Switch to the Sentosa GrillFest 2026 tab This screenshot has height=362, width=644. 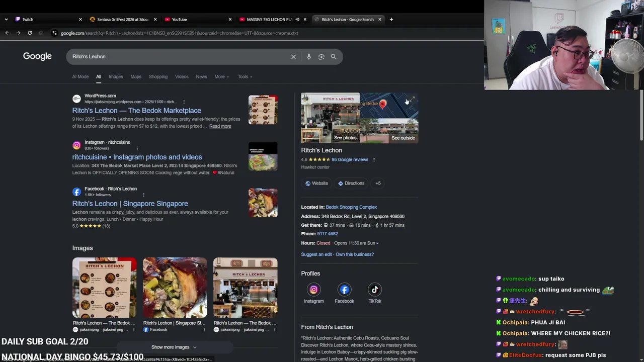pyautogui.click(x=123, y=20)
